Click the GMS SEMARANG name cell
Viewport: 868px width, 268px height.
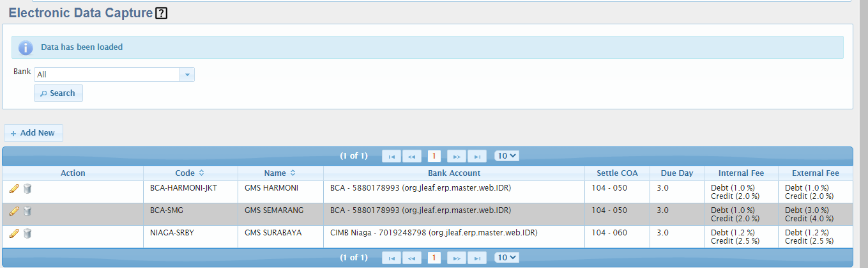coord(280,214)
